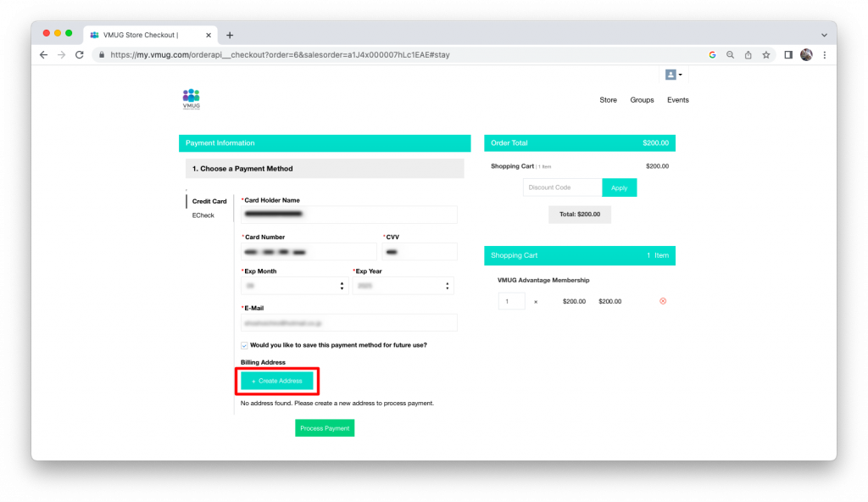The image size is (868, 502).
Task: Reload the checkout page
Action: coord(79,53)
